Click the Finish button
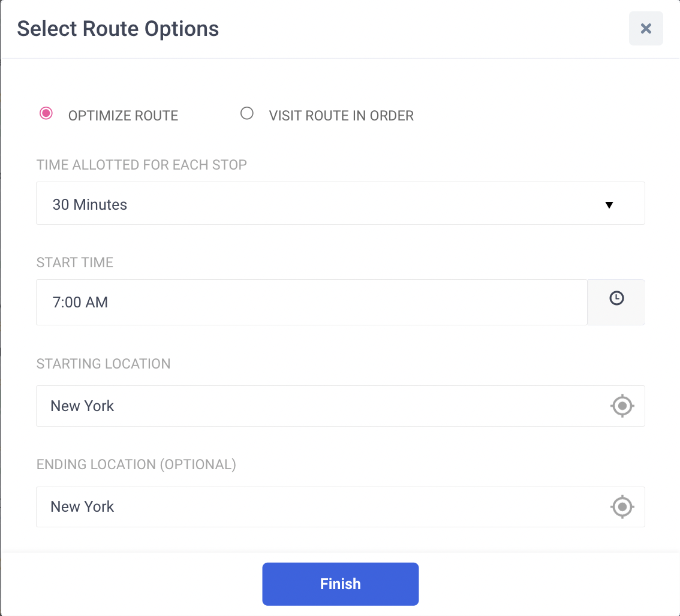Image resolution: width=680 pixels, height=616 pixels. click(x=341, y=584)
